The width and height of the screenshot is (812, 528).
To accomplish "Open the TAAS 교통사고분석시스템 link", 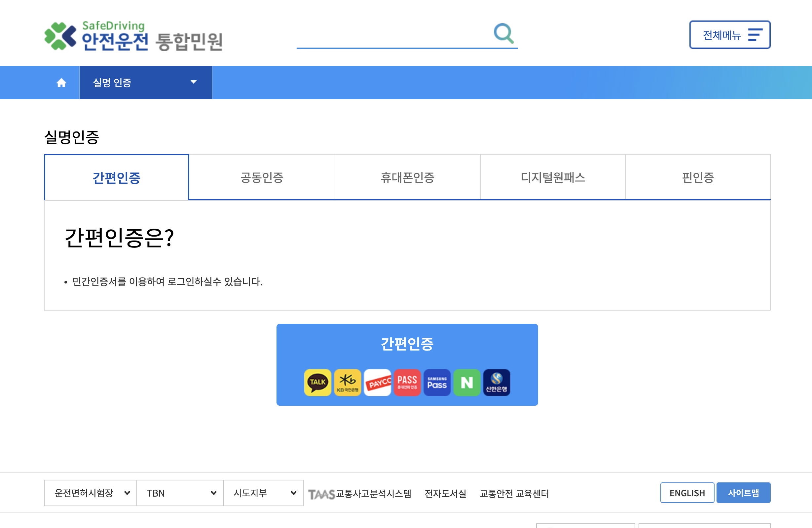I will coord(360,493).
